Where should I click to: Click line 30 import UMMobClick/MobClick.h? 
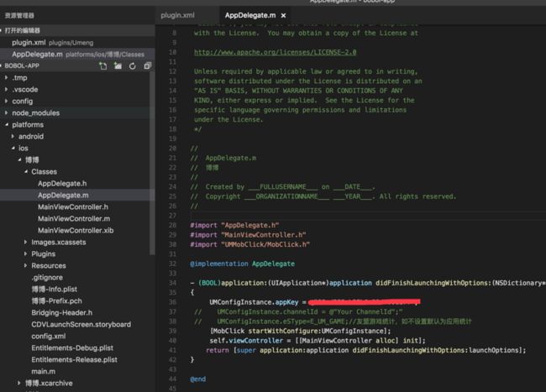point(249,244)
